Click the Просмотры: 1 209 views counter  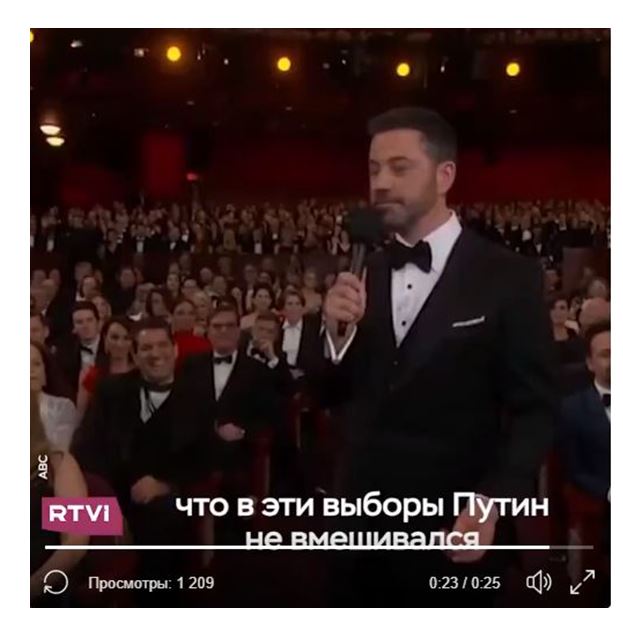click(151, 583)
